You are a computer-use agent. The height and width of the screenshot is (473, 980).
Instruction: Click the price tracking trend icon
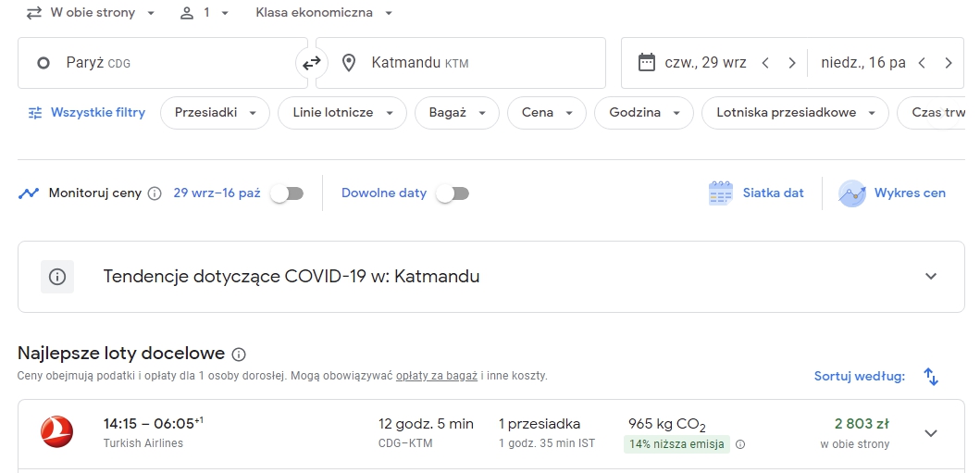click(x=29, y=193)
